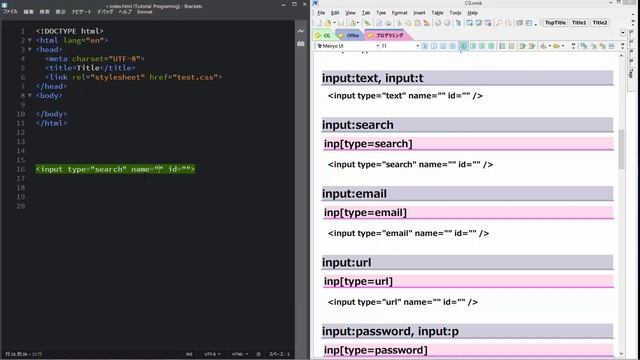Click input:email gray heading
Image resolution: width=640 pixels, height=360 pixels.
point(467,193)
